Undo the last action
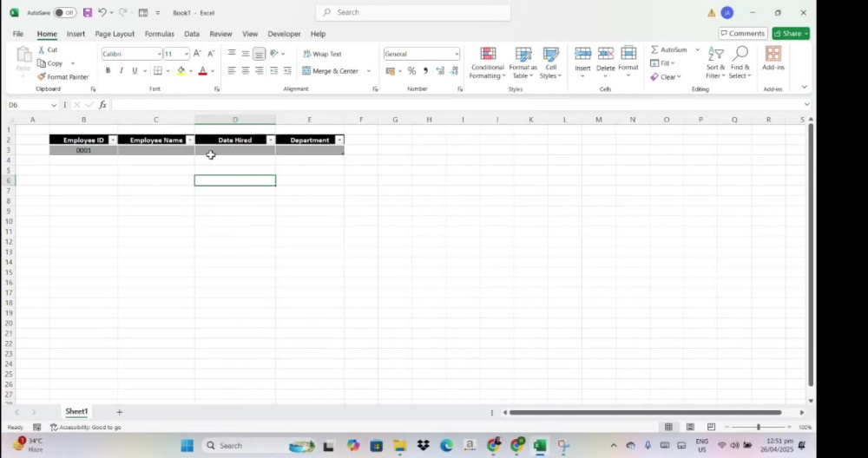Image resolution: width=868 pixels, height=458 pixels. tap(102, 12)
